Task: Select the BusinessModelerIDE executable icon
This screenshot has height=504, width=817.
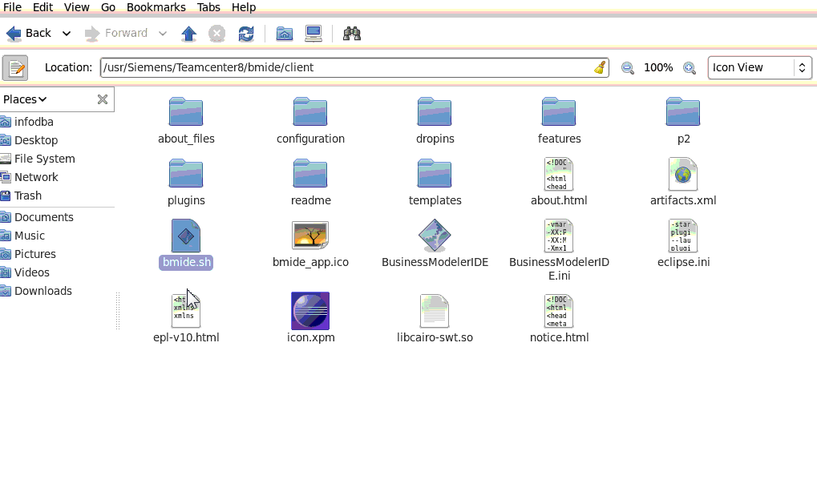Action: click(435, 236)
